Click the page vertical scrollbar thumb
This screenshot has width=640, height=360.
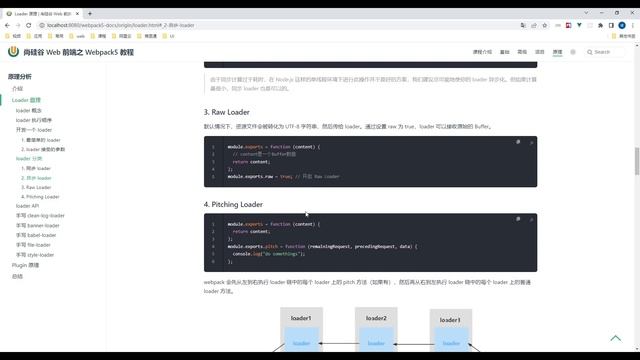click(637, 161)
